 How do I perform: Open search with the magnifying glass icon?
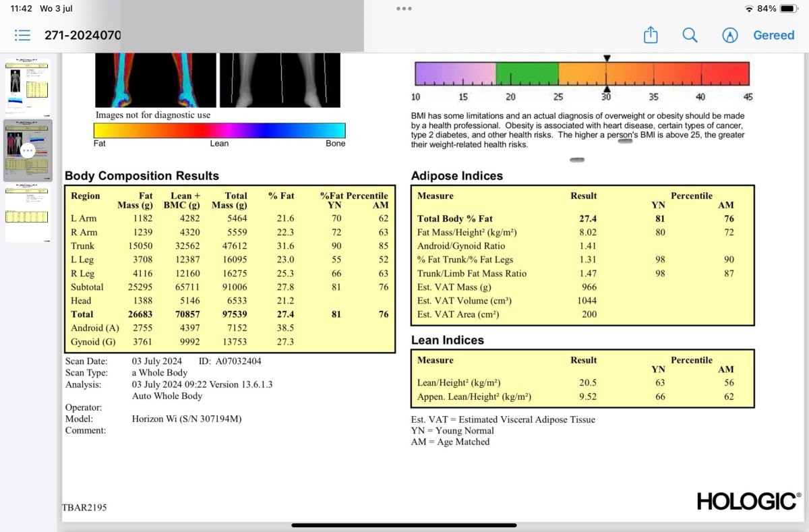[x=690, y=35]
